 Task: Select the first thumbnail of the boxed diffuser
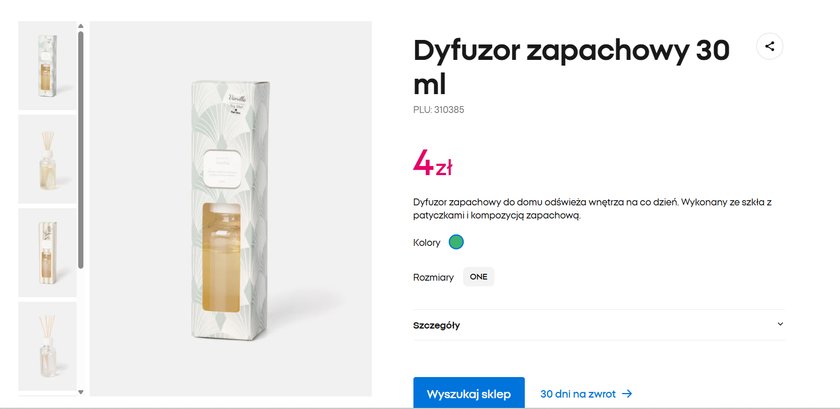[x=47, y=66]
